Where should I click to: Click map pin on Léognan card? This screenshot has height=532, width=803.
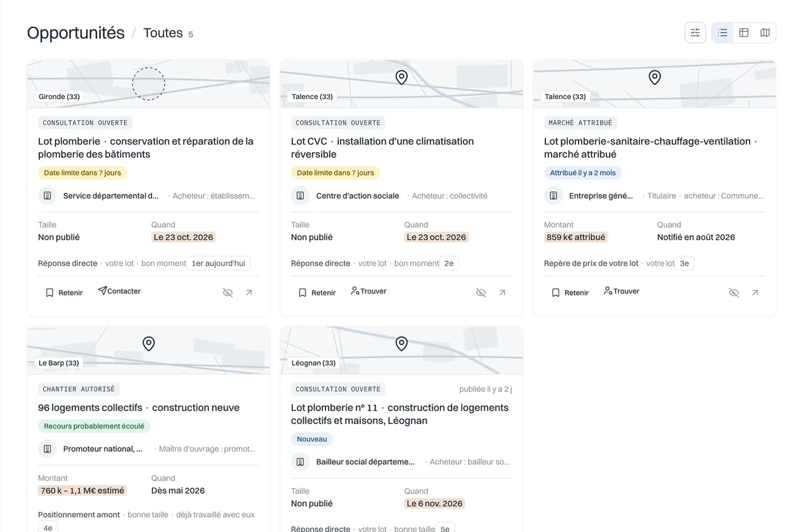tap(401, 344)
